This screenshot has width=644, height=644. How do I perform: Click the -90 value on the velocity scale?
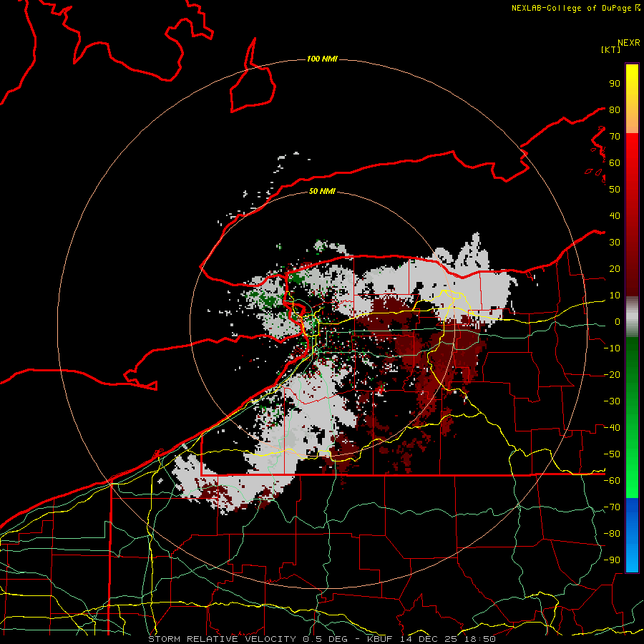pos(612,560)
